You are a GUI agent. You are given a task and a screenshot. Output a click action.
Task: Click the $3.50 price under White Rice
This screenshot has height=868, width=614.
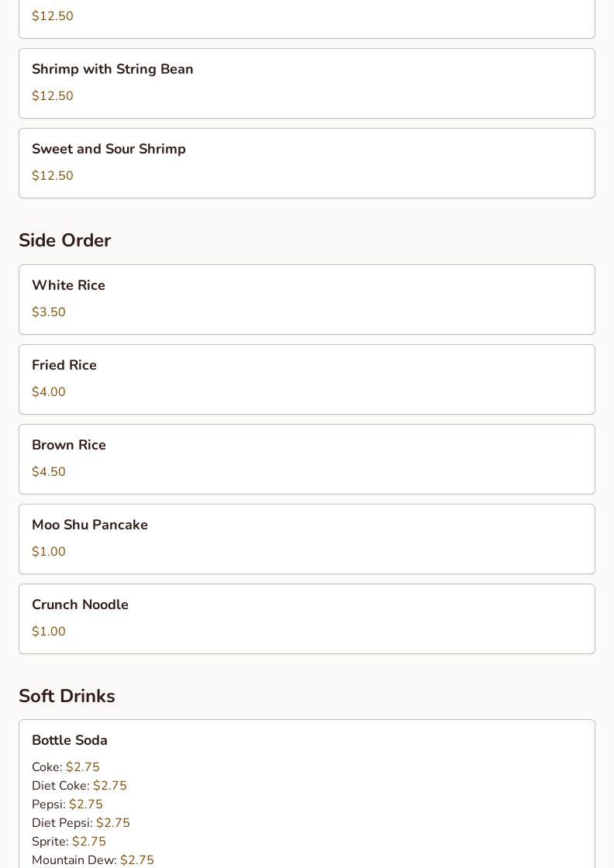click(x=49, y=312)
